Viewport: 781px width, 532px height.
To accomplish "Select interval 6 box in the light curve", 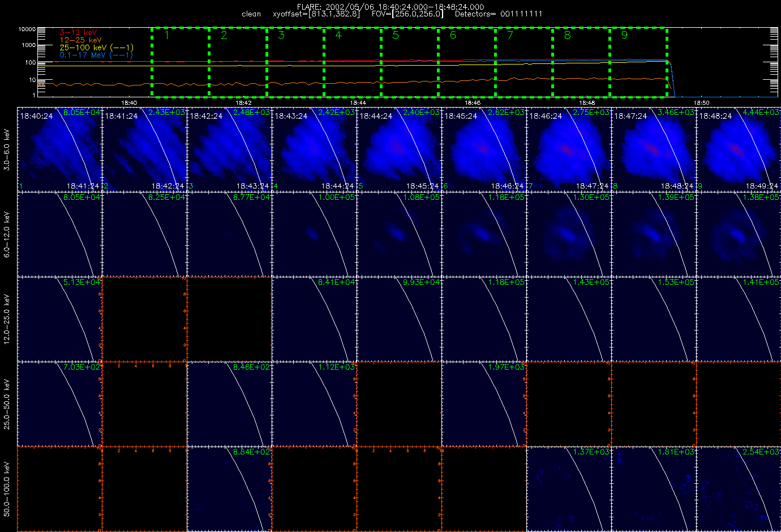I will click(466, 62).
